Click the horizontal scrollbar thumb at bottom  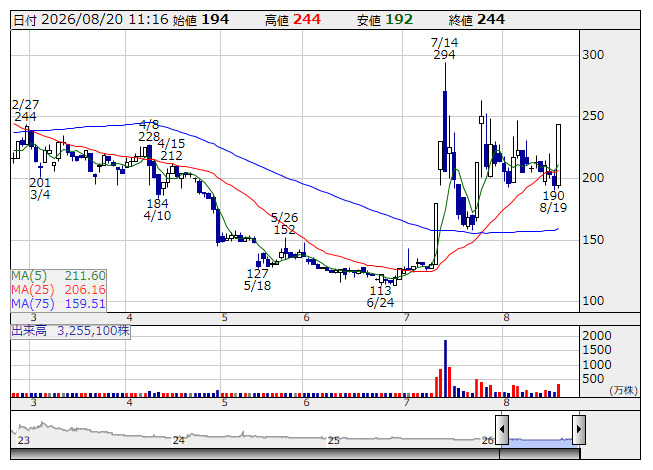tap(540, 454)
